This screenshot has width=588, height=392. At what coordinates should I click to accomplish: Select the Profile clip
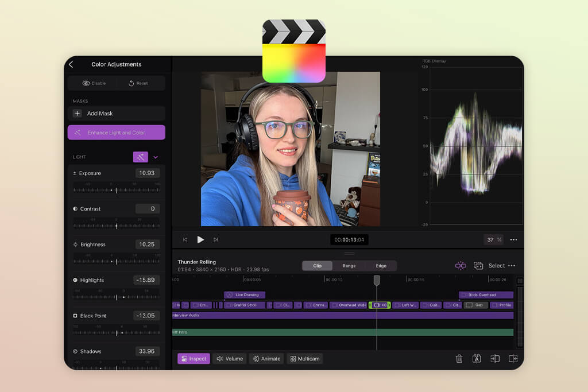click(x=502, y=305)
